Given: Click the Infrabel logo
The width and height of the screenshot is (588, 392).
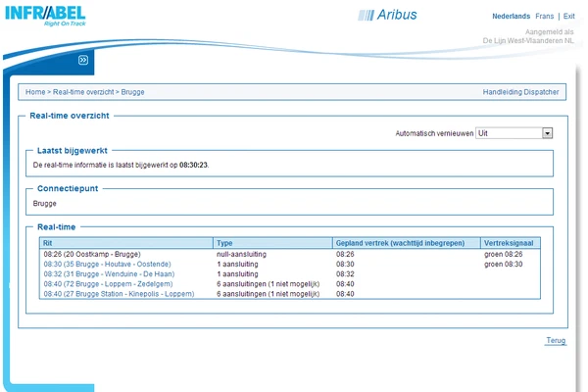Looking at the screenshot, I should [45, 15].
